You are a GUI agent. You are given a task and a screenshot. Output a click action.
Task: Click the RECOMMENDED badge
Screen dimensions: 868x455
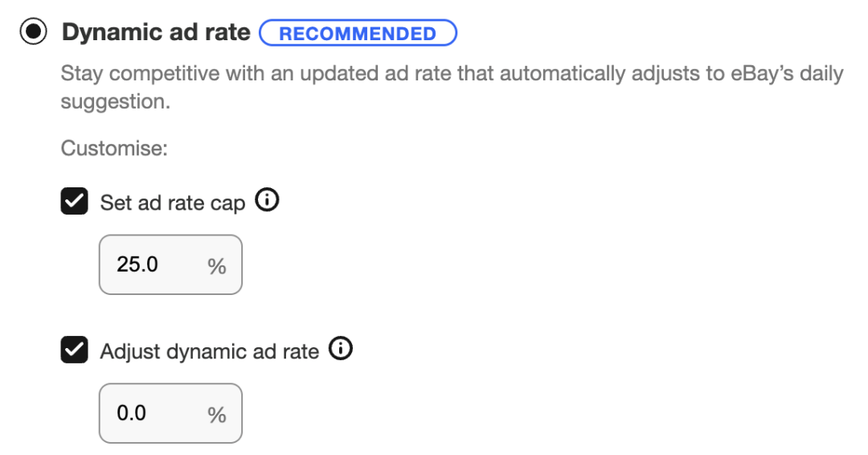(358, 34)
